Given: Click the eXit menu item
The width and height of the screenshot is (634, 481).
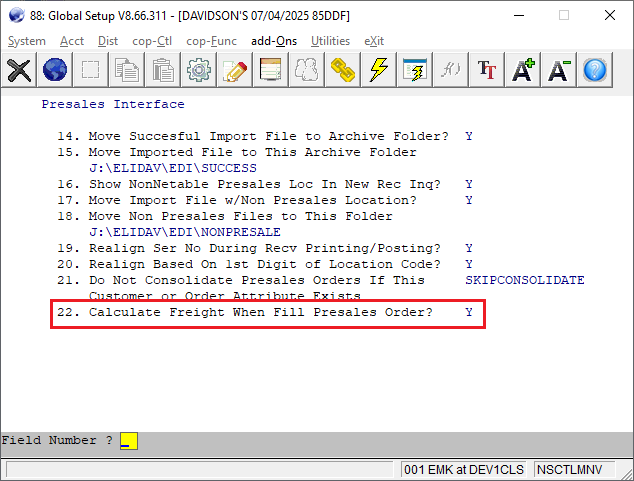Looking at the screenshot, I should coord(374,41).
